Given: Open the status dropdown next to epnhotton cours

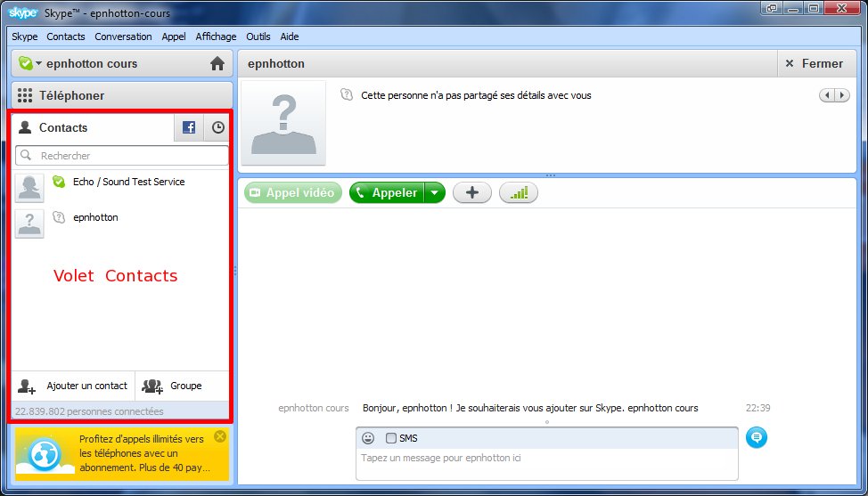Looking at the screenshot, I should (x=38, y=63).
